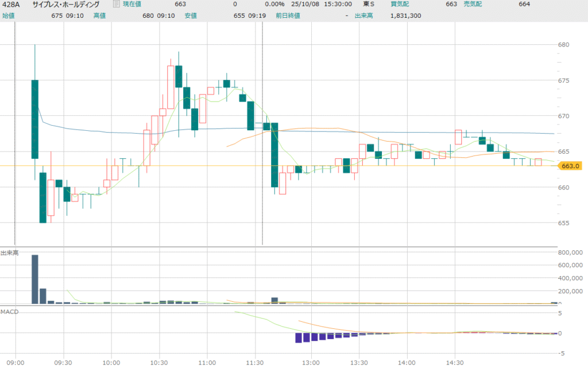Click the 始値 opening price label
Viewport: 588px width, 369px height.
(9, 15)
